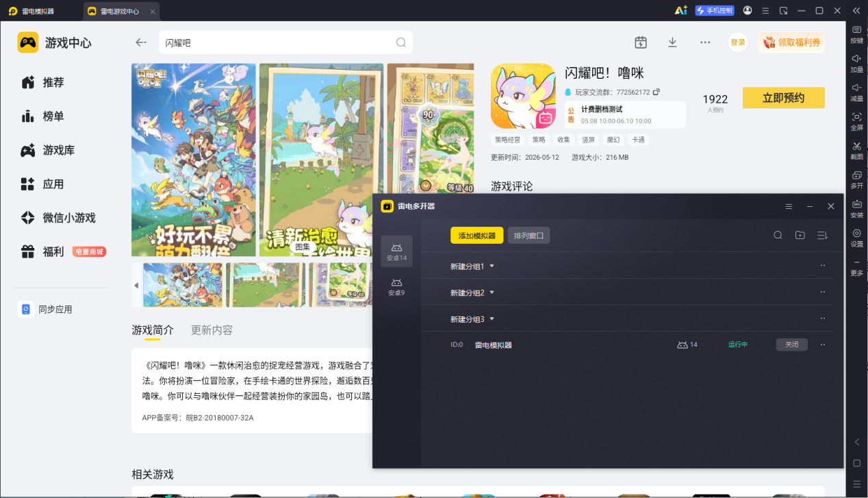Select the 安卓9 Android version tab
Screen dimensions: 868x498
pyautogui.click(x=396, y=286)
